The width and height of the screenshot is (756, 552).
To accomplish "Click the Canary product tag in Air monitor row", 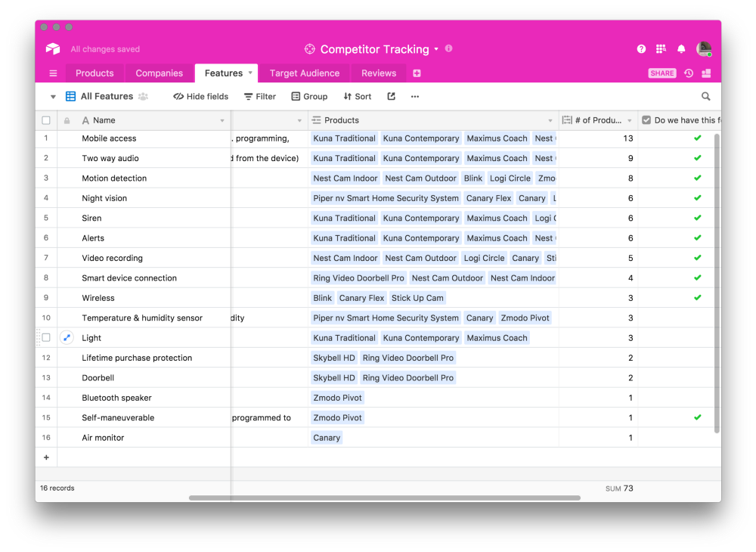I will tap(327, 438).
